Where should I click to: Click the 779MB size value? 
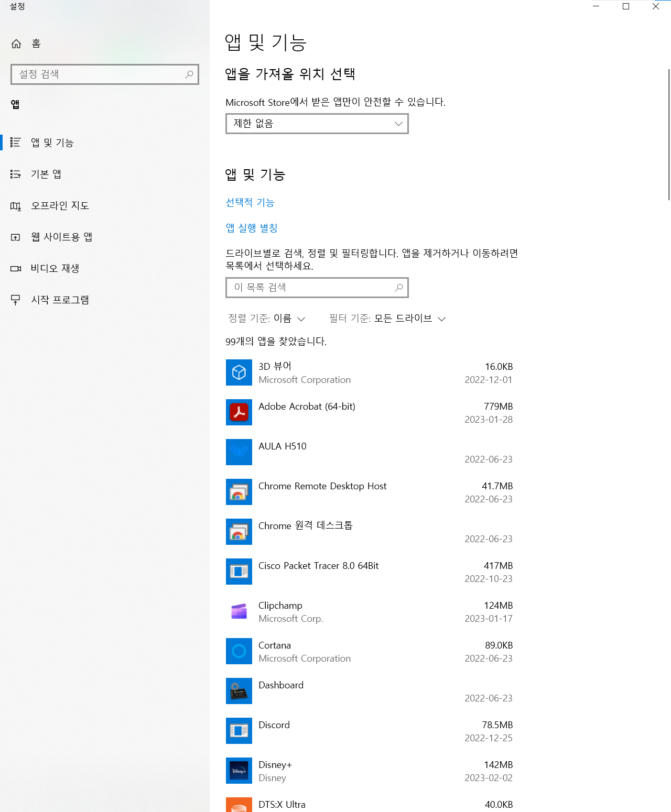(499, 407)
